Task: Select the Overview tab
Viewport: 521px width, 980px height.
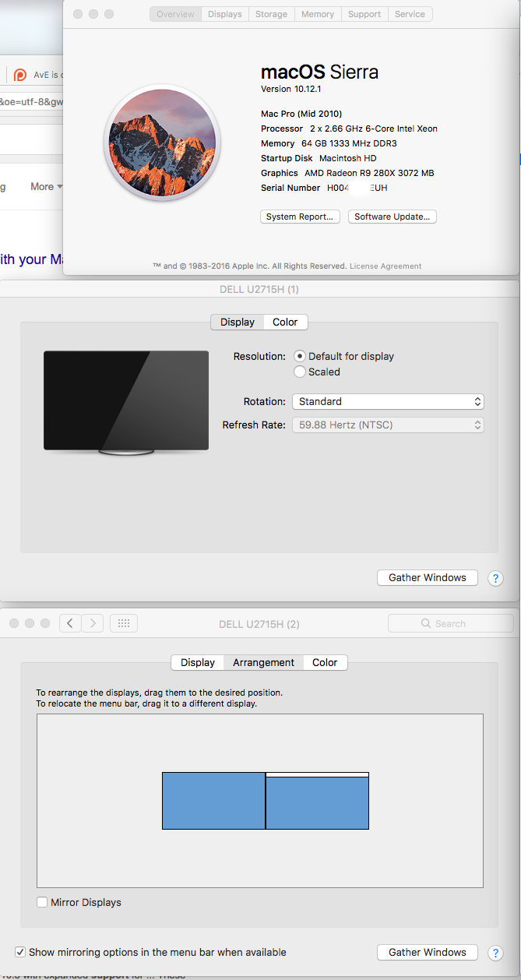Action: pos(176,14)
